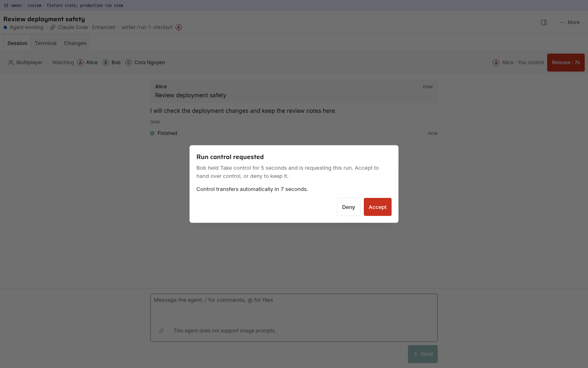Click the Finished status label
The width and height of the screenshot is (588, 368).
coord(167,133)
